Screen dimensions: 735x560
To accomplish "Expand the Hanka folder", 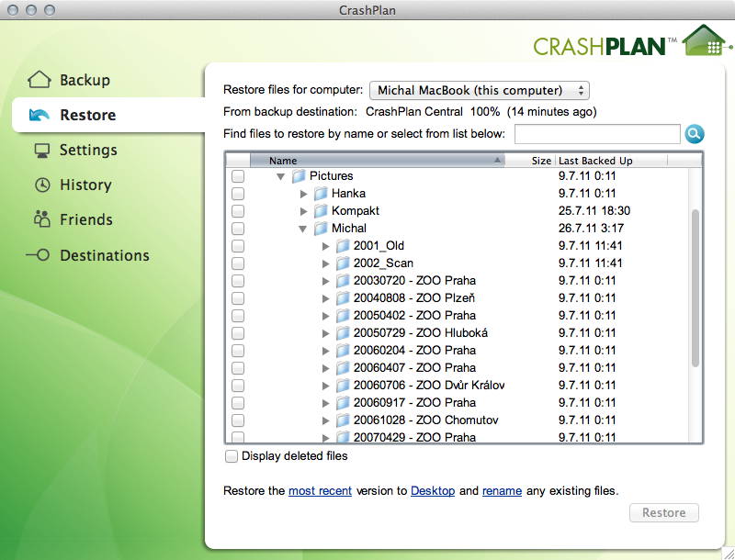I will click(x=303, y=194).
